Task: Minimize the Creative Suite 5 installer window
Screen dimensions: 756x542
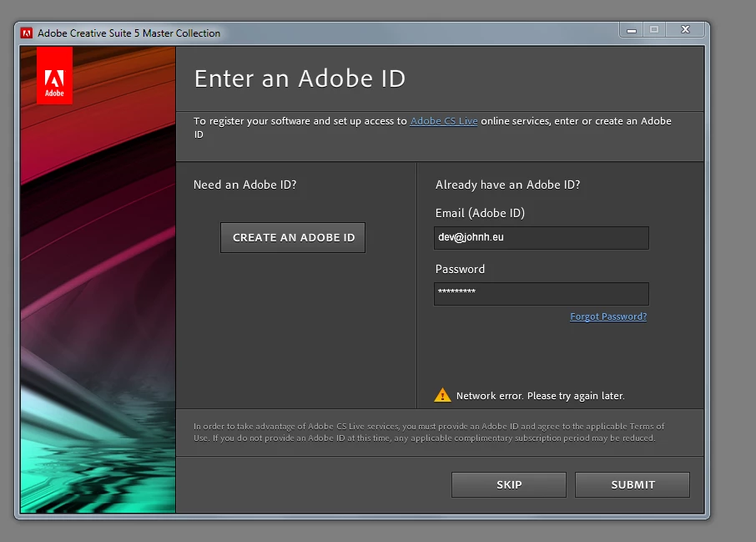Action: 631,30
